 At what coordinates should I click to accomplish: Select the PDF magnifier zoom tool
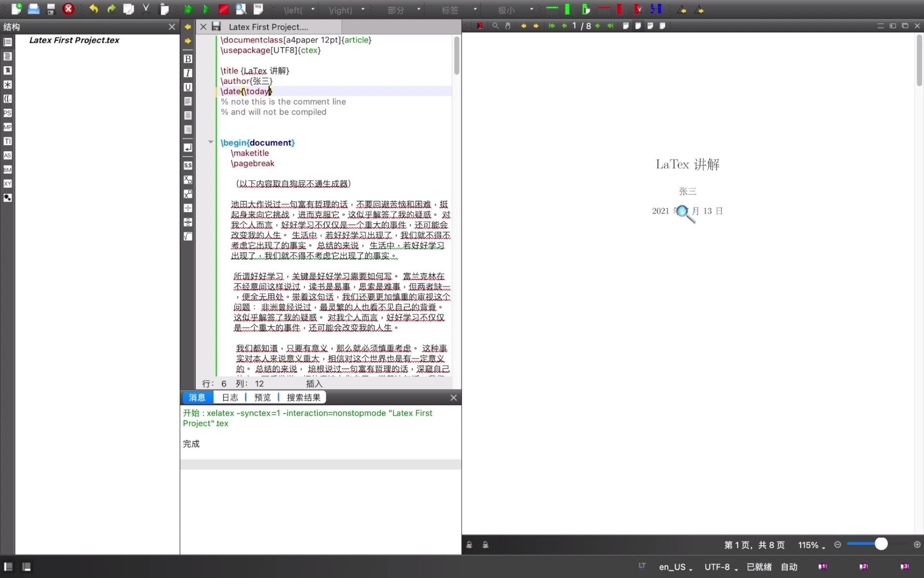coord(495,26)
